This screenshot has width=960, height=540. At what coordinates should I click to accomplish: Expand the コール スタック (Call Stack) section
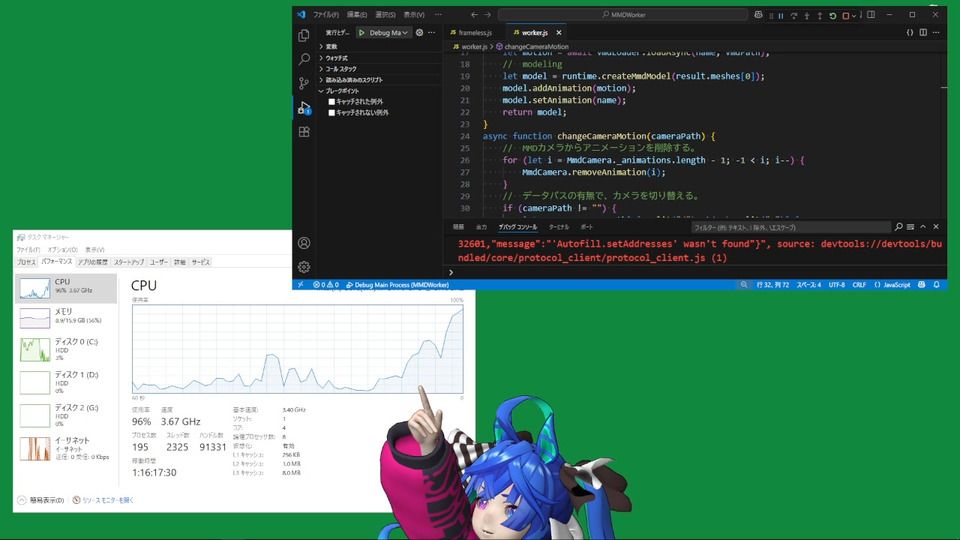(x=380, y=69)
